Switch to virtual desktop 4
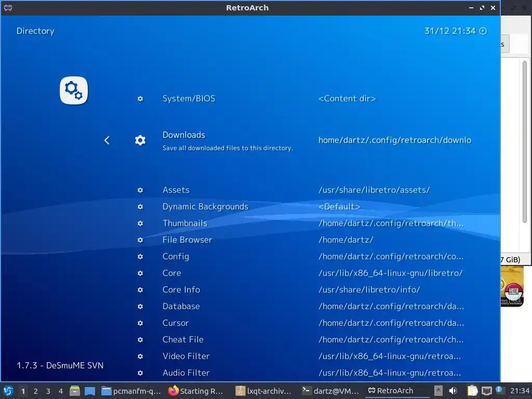532x399 pixels. 61,391
